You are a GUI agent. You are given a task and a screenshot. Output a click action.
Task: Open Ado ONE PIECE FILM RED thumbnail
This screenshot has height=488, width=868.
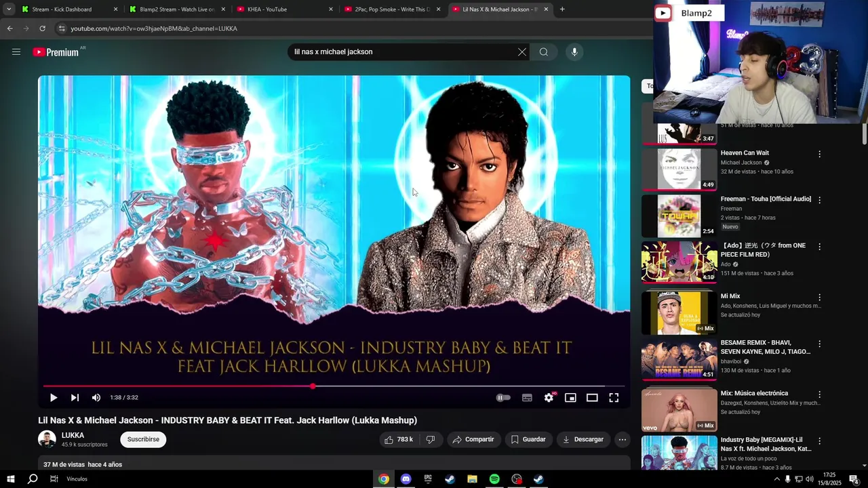[x=679, y=262]
